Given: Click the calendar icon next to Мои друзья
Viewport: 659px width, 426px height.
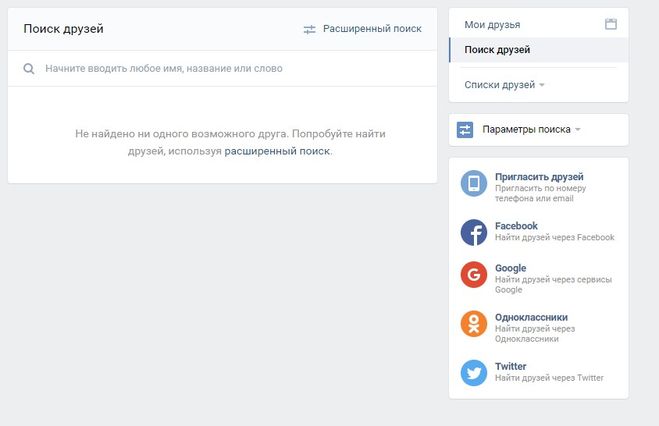Looking at the screenshot, I should coord(611,24).
